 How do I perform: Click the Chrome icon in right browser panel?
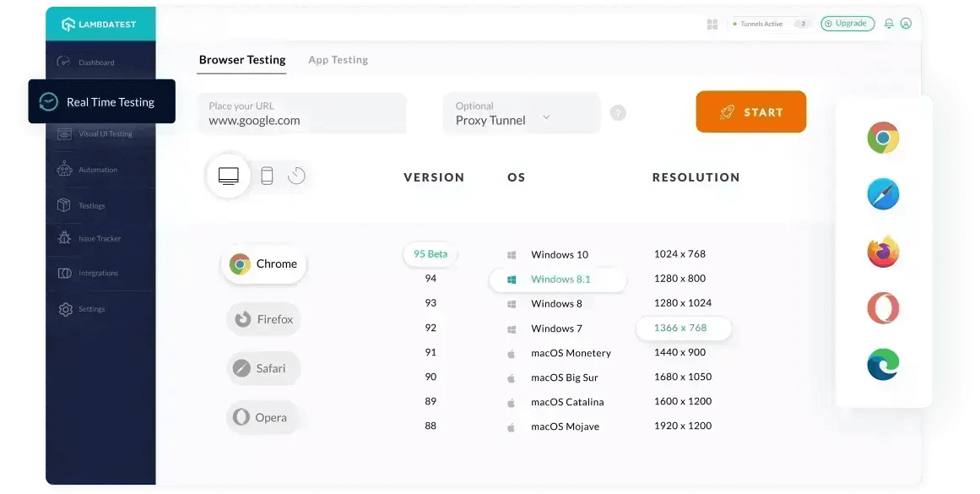tap(883, 138)
